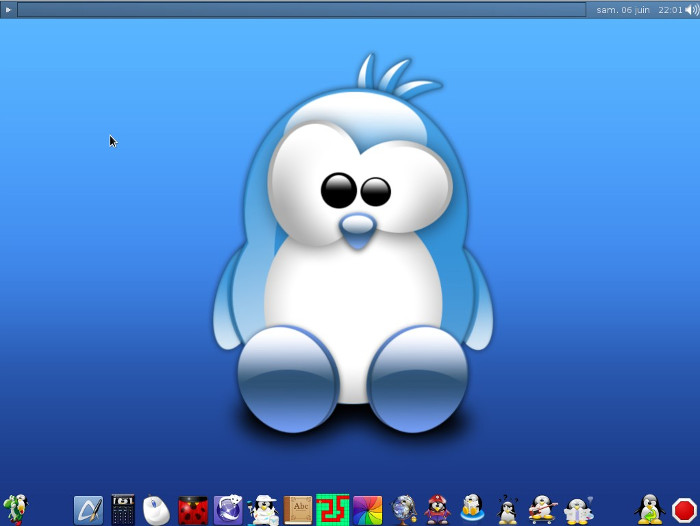Launch the green and red maze game
This screenshot has height=526, width=700.
coord(332,510)
